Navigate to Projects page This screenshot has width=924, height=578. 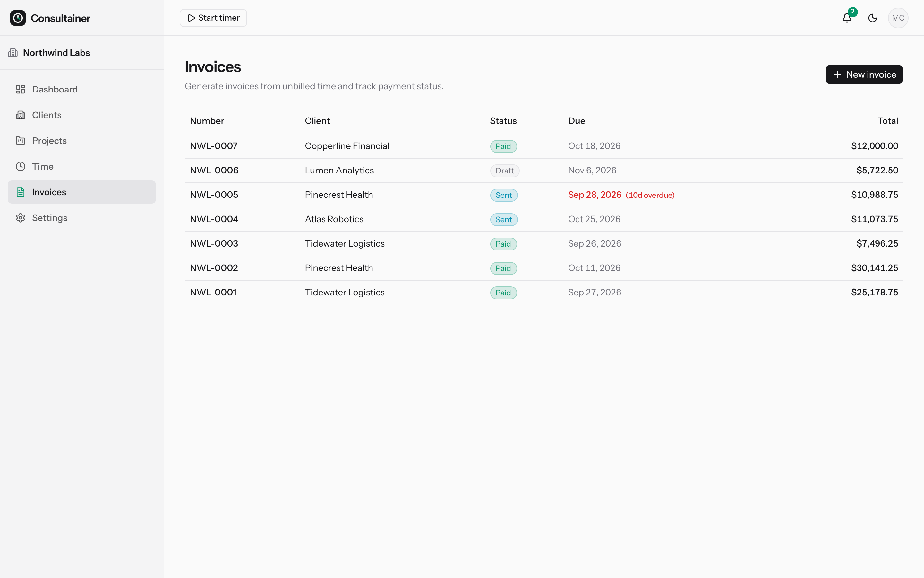[82, 141]
